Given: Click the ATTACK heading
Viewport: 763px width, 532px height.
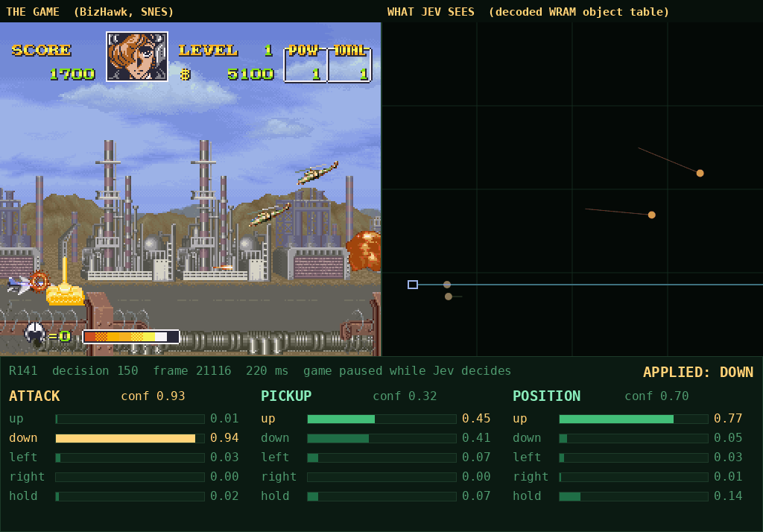Looking at the screenshot, I should 34,396.
